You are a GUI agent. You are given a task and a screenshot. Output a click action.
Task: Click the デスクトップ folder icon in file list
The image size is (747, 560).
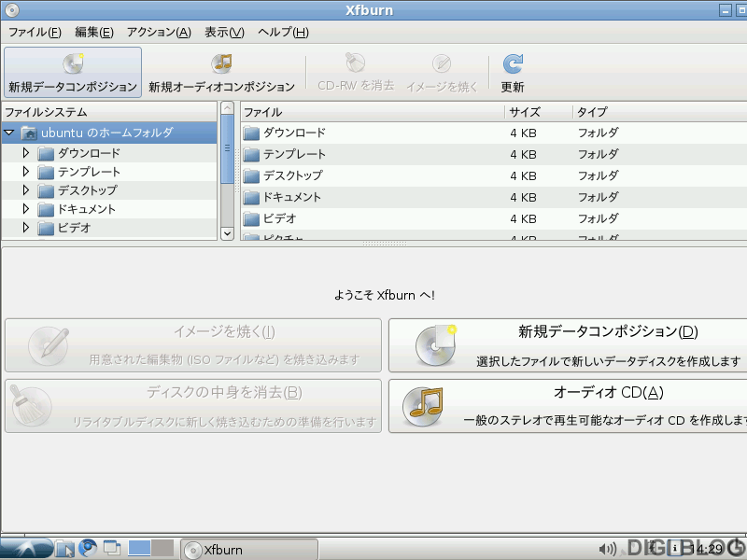[x=251, y=175]
